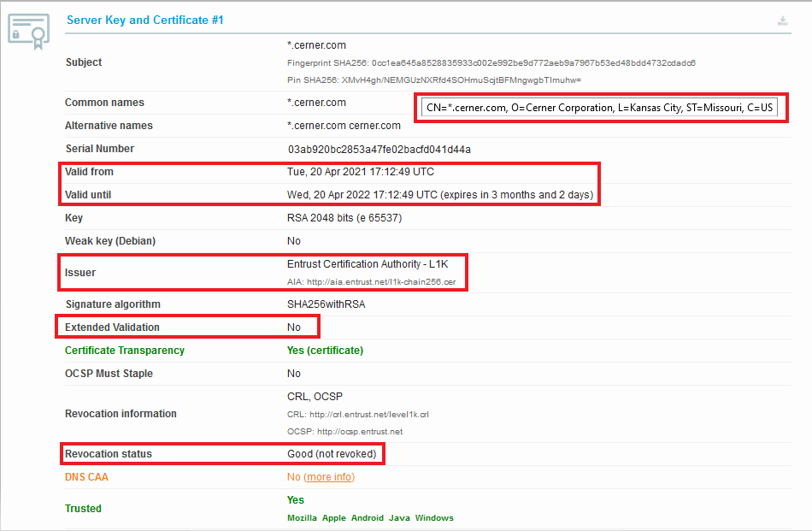Viewport: 812px width, 531px height.
Task: Click the Subject row label
Action: pos(84,62)
